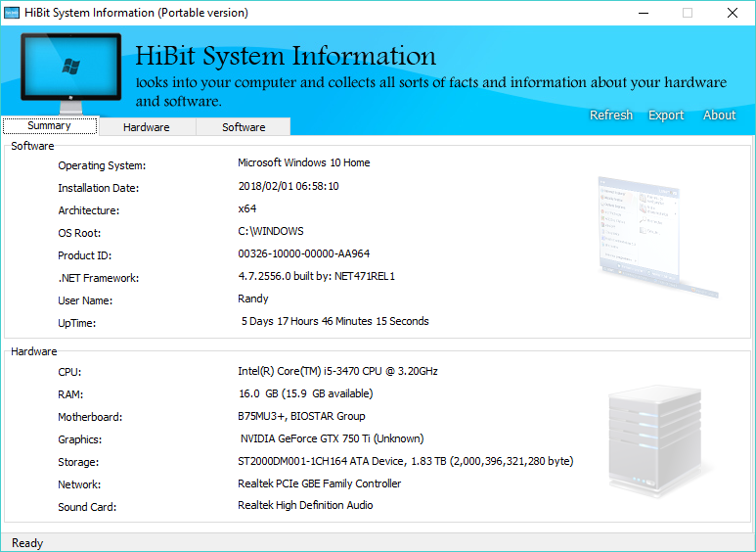
Task: Click the Graphics: label
Action: 80,439
